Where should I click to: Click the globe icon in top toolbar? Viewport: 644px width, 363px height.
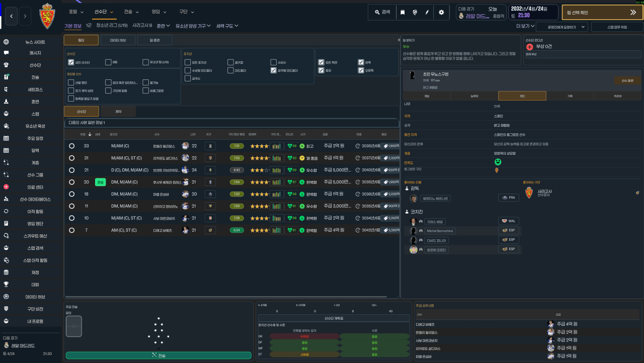(x=415, y=12)
